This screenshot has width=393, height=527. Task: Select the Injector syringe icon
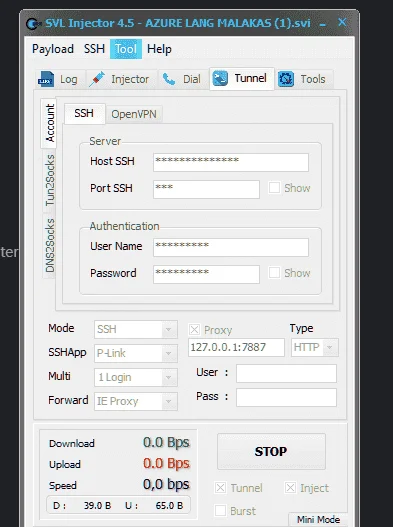click(x=97, y=79)
